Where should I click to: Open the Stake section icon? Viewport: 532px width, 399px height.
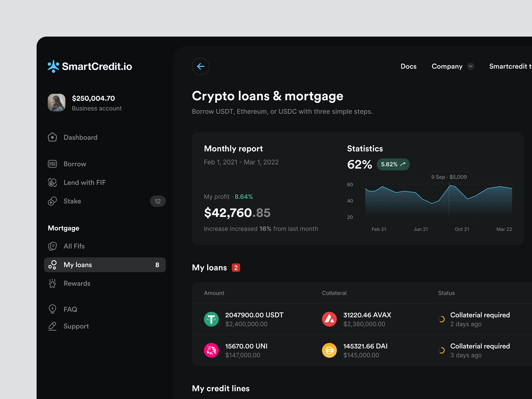52,201
